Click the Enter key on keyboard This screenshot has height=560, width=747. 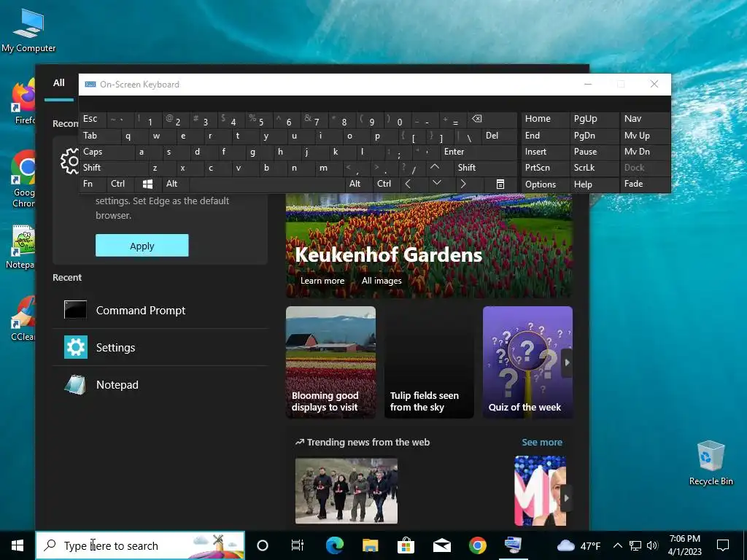[479, 152]
